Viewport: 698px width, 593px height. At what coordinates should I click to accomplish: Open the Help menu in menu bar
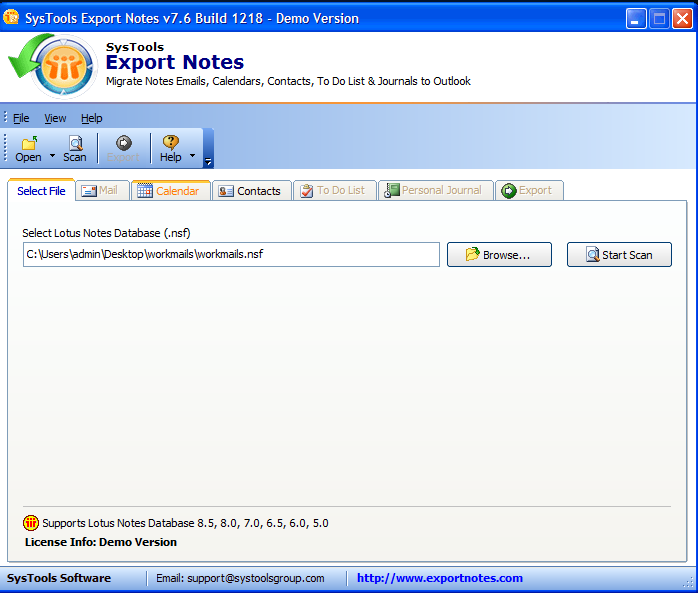92,118
